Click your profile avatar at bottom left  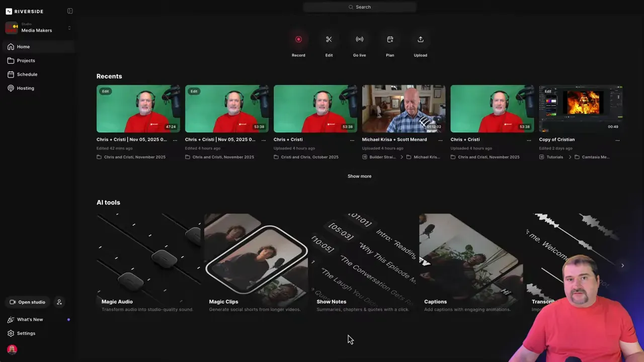12,349
